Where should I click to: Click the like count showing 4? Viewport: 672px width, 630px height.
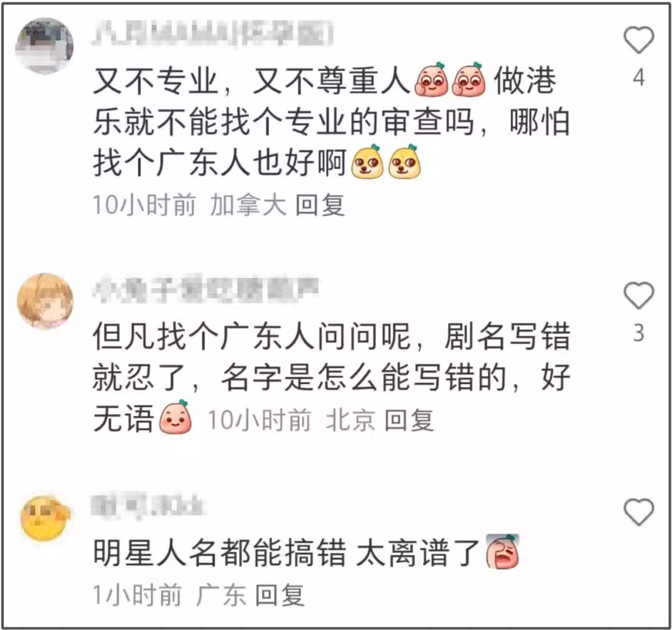point(638,78)
